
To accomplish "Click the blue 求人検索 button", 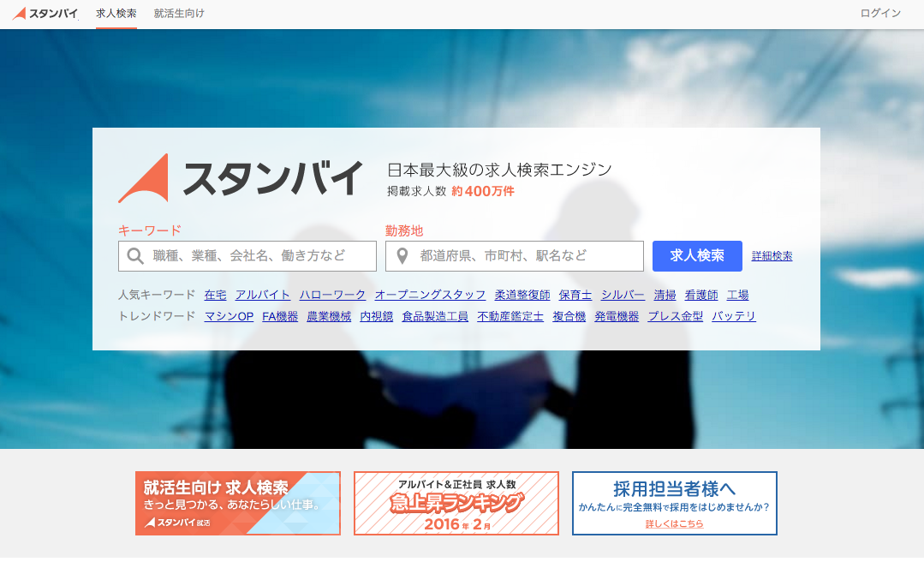I will [x=697, y=256].
